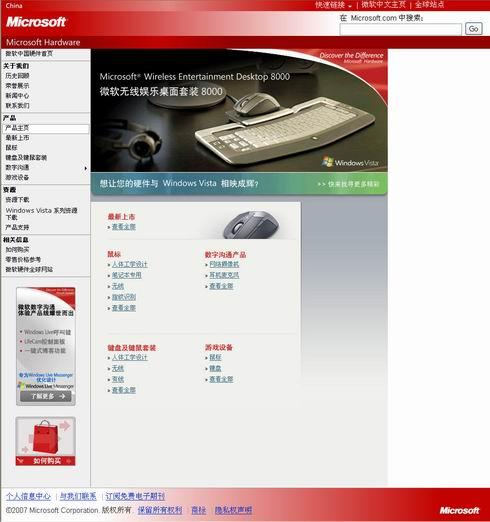Open the red shopping bag 如何购买 banner
This screenshot has height=522, width=490.
45,441
